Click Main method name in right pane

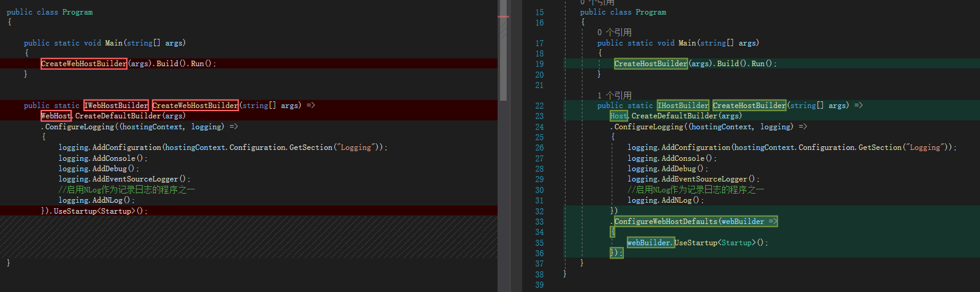tap(687, 43)
